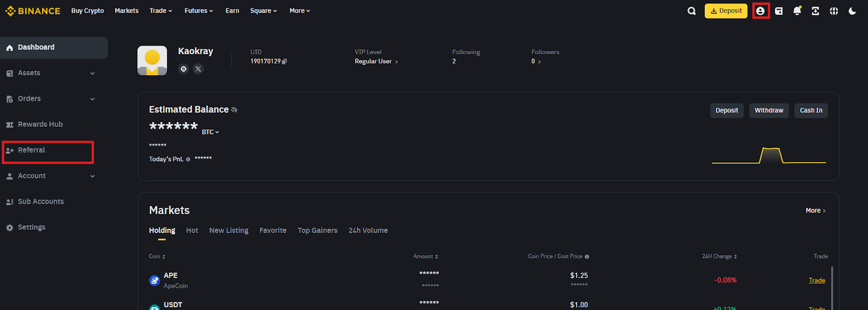Open the Markets More link
The image size is (868, 310).
click(815, 211)
